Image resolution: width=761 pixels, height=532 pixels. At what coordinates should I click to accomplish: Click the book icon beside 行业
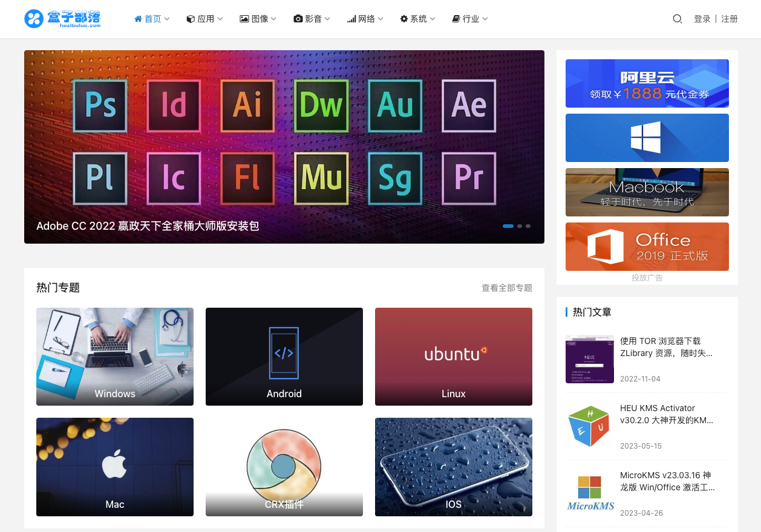[x=456, y=19]
